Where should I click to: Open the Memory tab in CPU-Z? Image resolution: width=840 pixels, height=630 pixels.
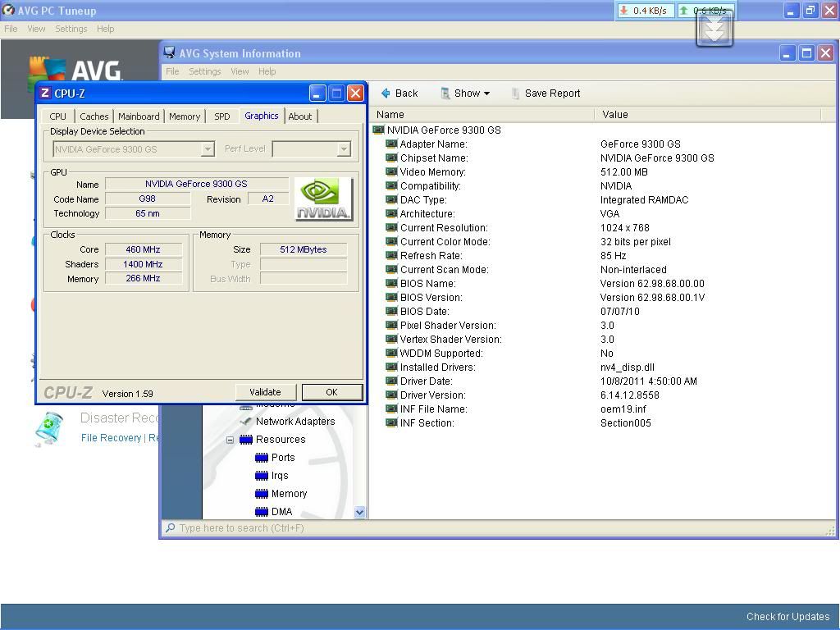185,116
